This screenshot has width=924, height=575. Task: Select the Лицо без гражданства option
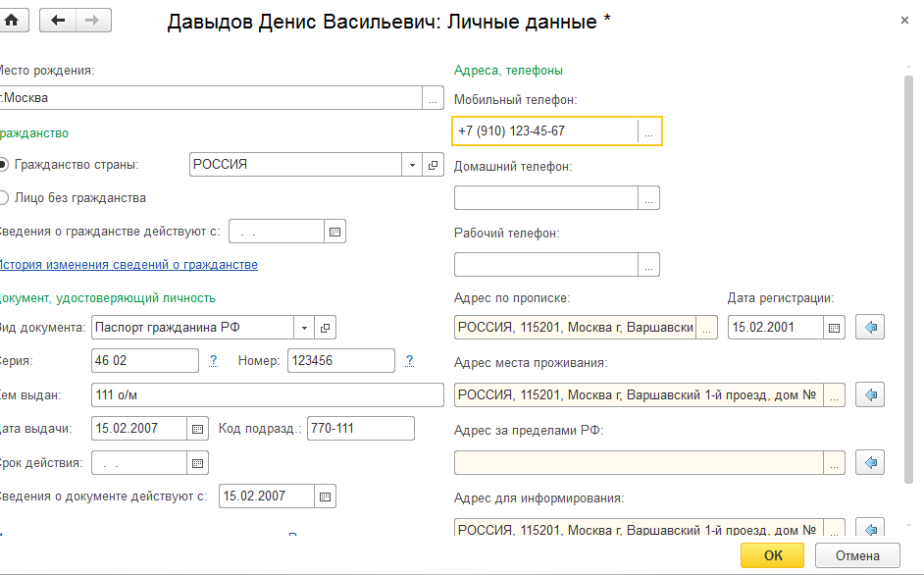click(x=4, y=197)
